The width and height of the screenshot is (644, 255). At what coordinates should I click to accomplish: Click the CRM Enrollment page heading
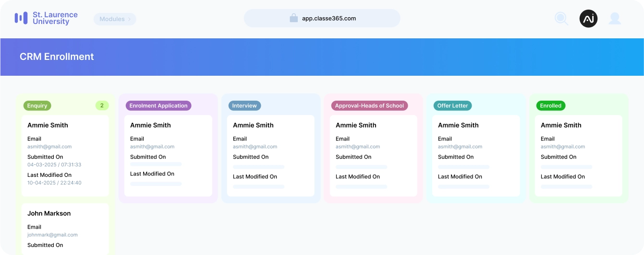[x=57, y=57]
